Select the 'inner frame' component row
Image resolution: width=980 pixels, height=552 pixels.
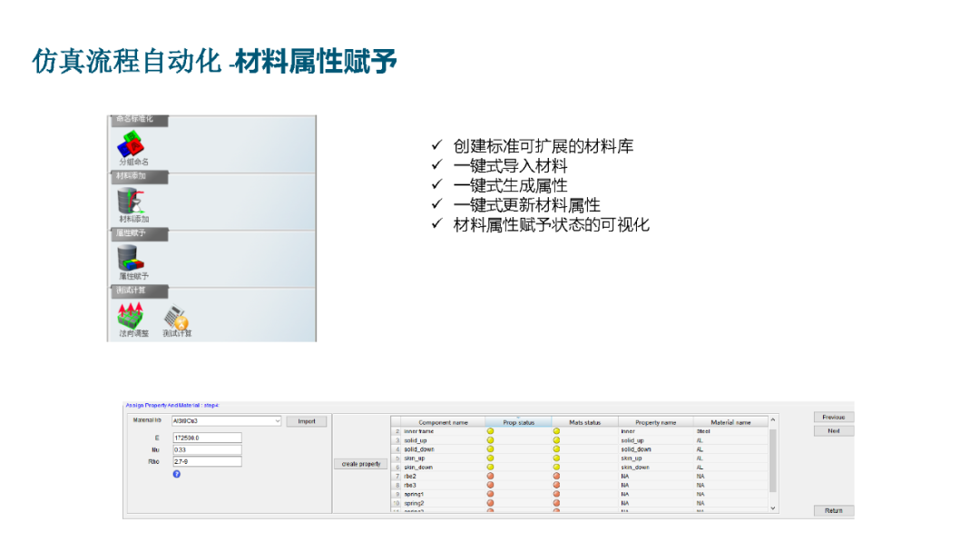point(580,431)
